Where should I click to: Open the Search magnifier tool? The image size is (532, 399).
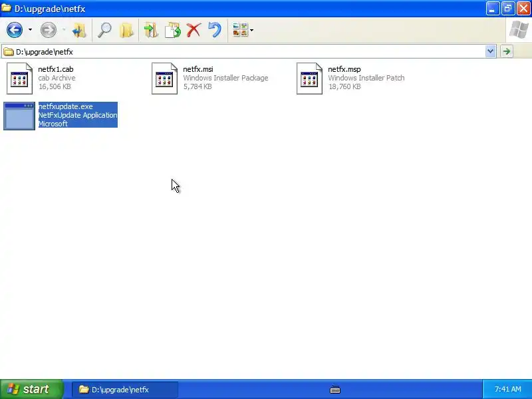pyautogui.click(x=104, y=30)
